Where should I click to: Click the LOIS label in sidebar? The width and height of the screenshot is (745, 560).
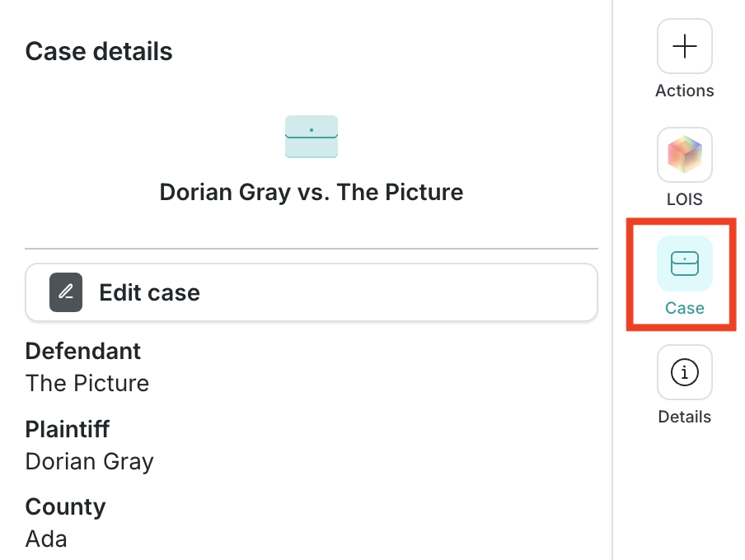[x=684, y=199]
